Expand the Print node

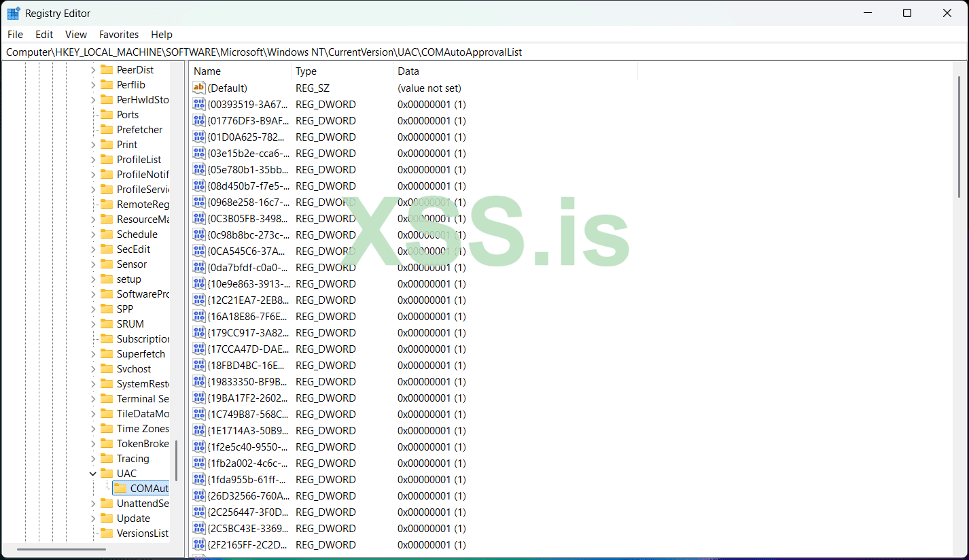[x=92, y=144]
